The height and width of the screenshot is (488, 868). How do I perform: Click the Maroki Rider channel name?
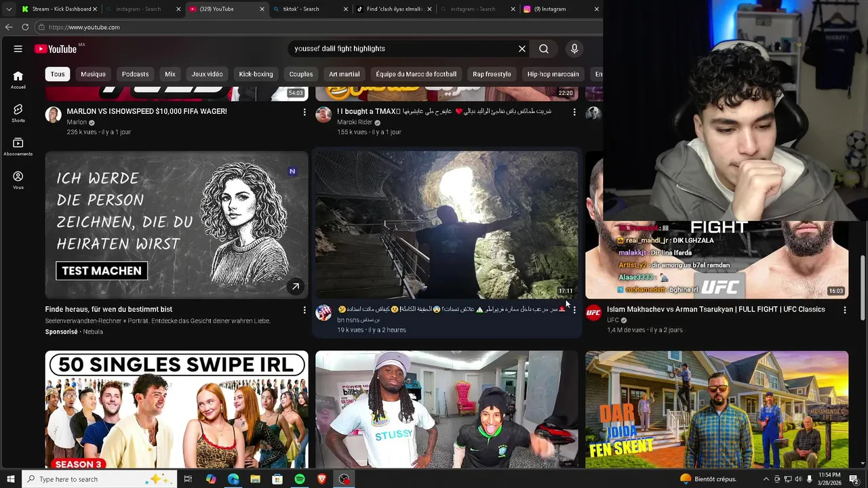point(355,123)
